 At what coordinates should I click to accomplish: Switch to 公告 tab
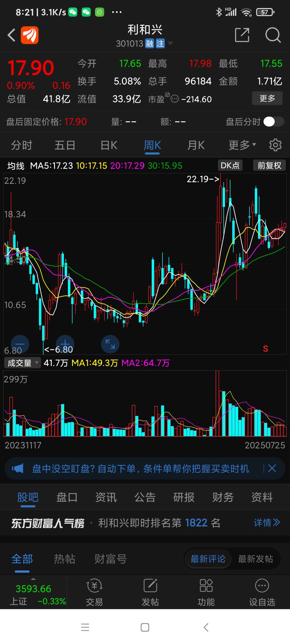click(145, 497)
